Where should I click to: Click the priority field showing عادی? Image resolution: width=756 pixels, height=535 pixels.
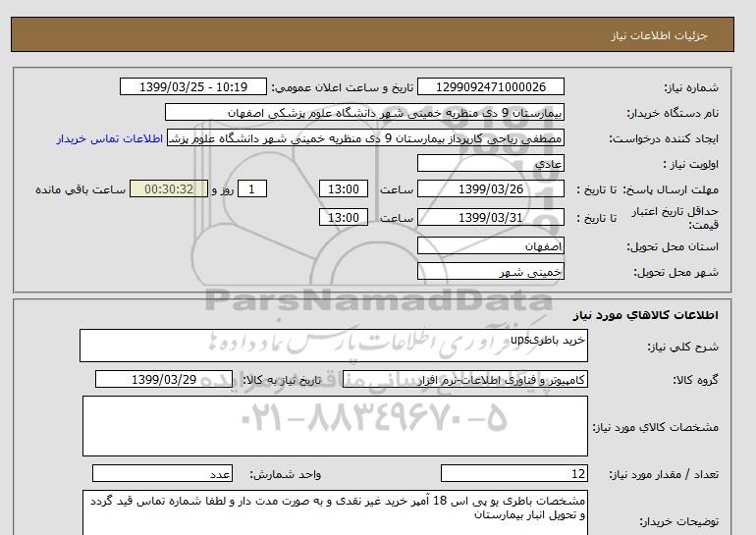click(490, 163)
